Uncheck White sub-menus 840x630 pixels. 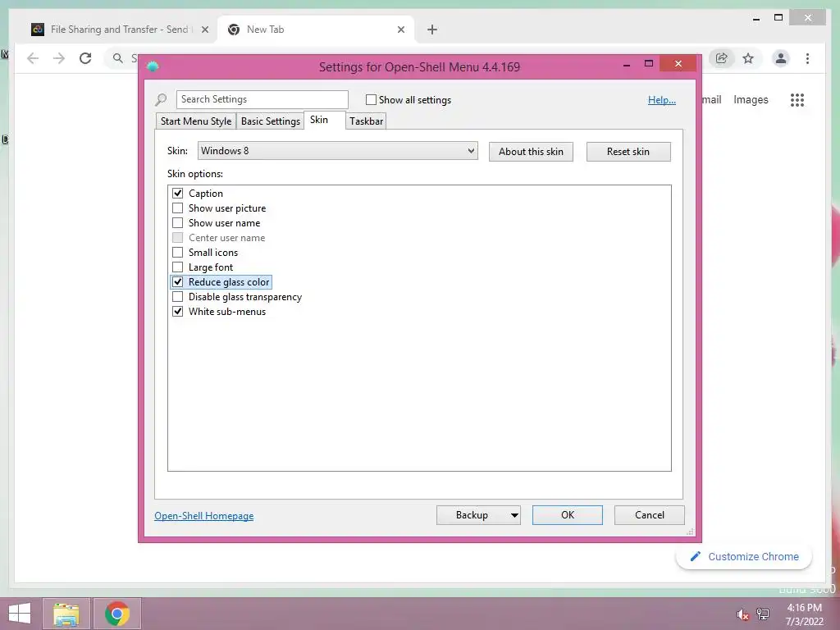click(x=178, y=311)
